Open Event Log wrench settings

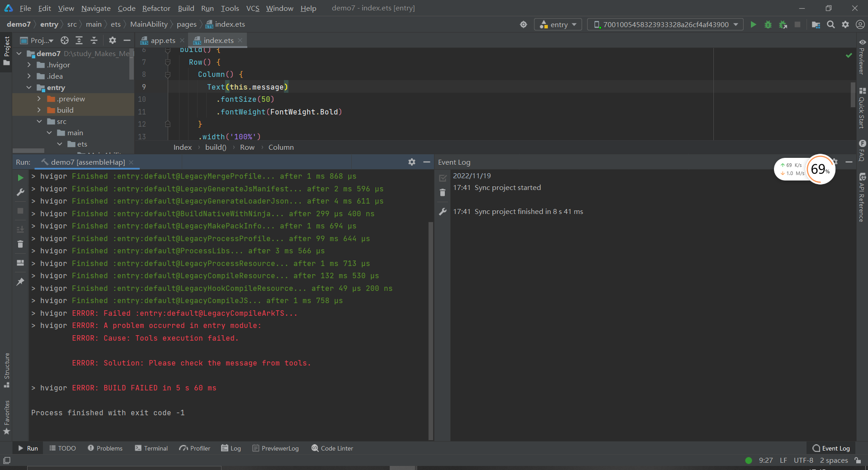443,211
